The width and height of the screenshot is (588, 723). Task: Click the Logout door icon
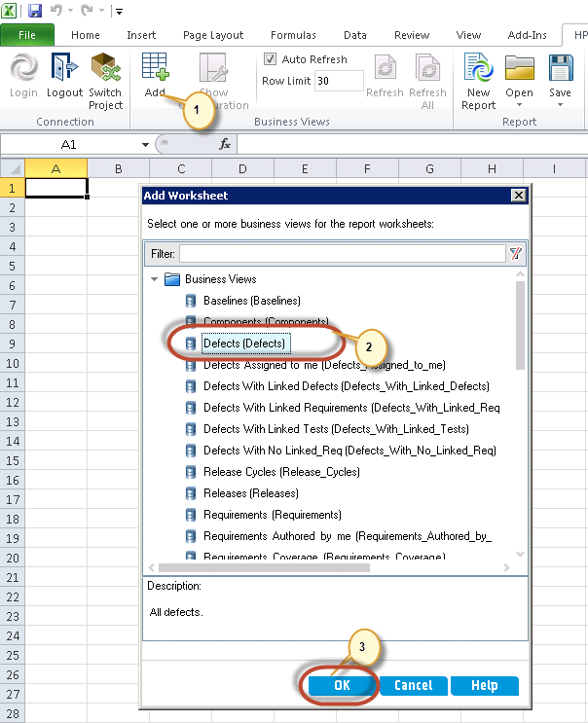[x=64, y=68]
